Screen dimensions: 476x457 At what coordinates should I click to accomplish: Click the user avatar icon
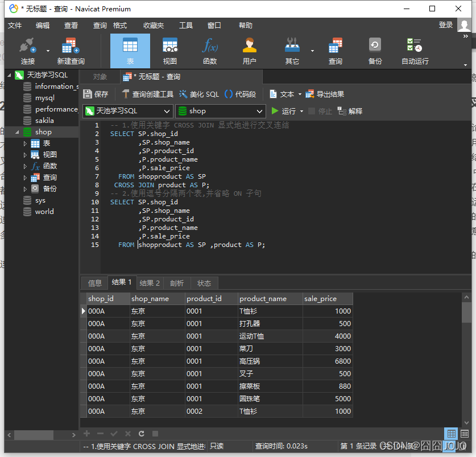pyautogui.click(x=464, y=25)
